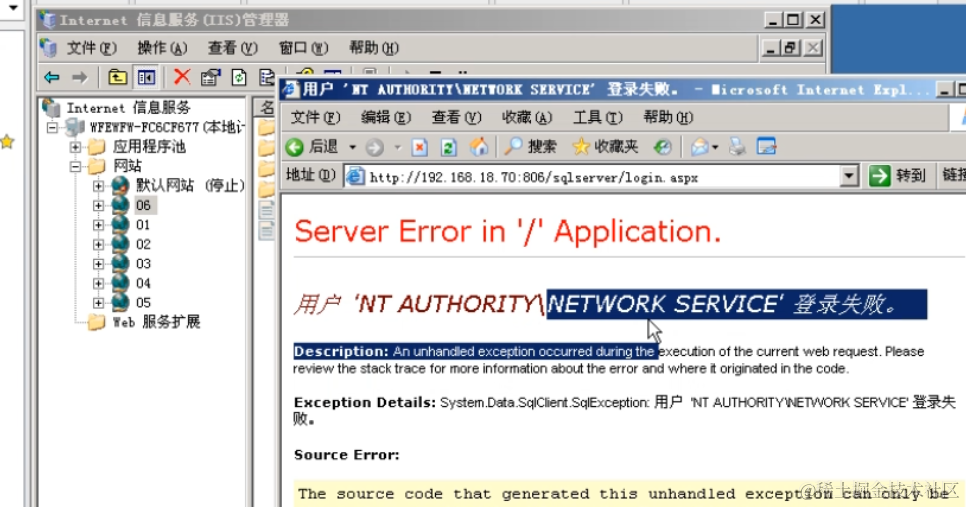The image size is (966, 507).
Task: Expand the 05 site node
Action: coord(98,302)
